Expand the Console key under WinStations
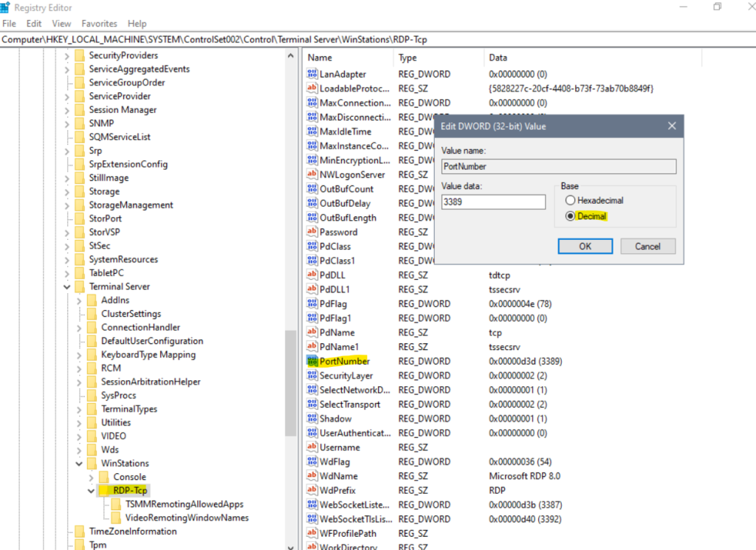756x550 pixels. (x=91, y=477)
